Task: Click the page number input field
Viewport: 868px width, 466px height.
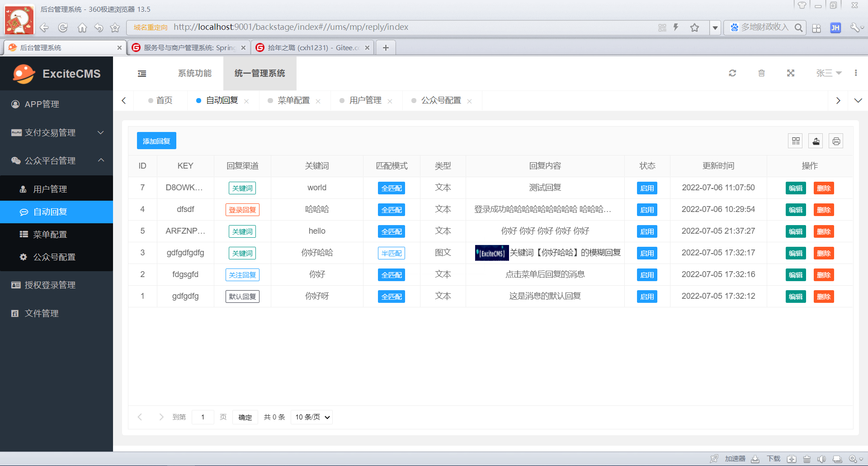Action: [x=203, y=417]
